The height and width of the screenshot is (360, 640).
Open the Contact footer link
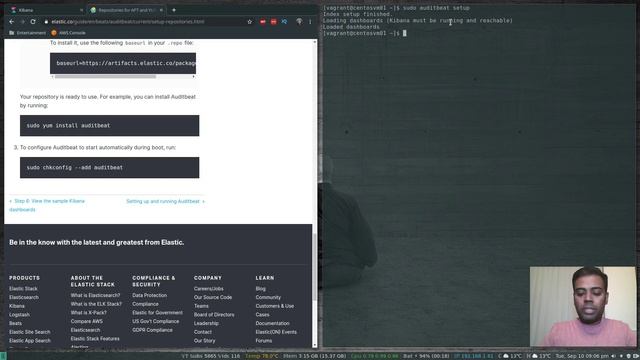(x=203, y=332)
